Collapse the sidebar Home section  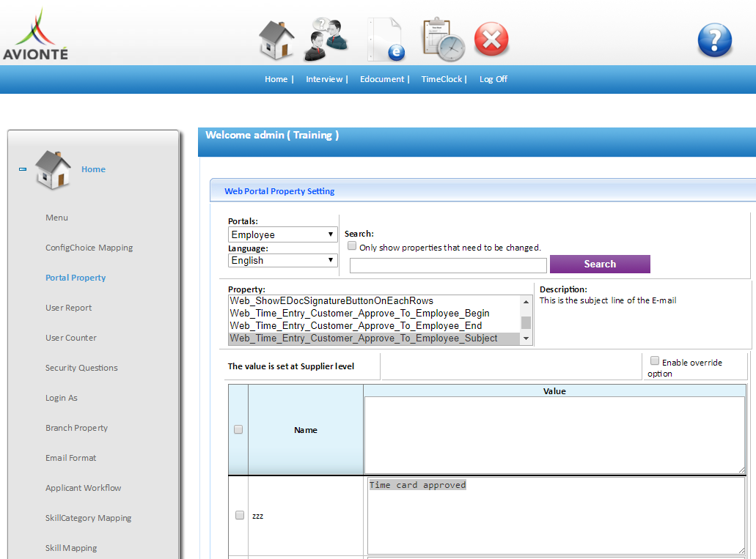(x=23, y=169)
